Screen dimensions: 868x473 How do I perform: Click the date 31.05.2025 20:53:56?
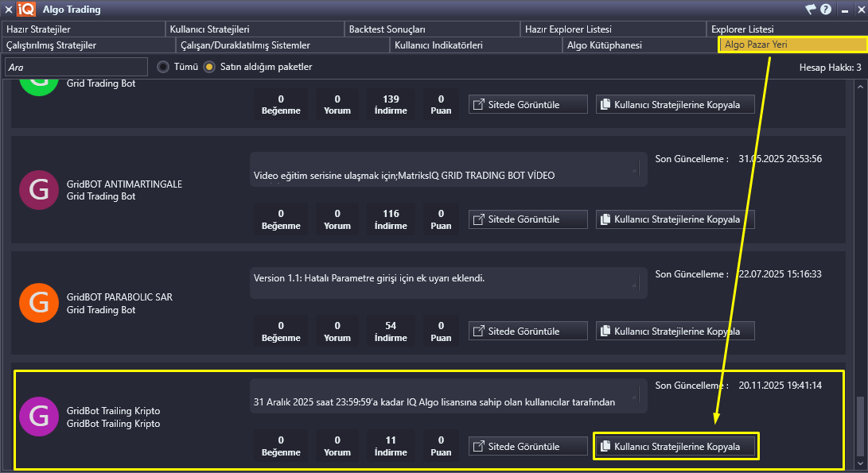pyautogui.click(x=780, y=159)
